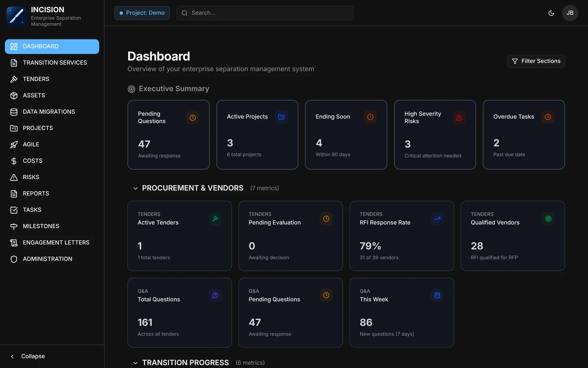Click the '6 total projects' caption
This screenshot has width=588, height=368.
coord(244,155)
